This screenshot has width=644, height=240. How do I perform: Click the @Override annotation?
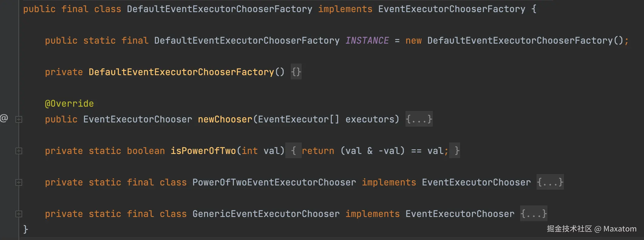tap(69, 104)
